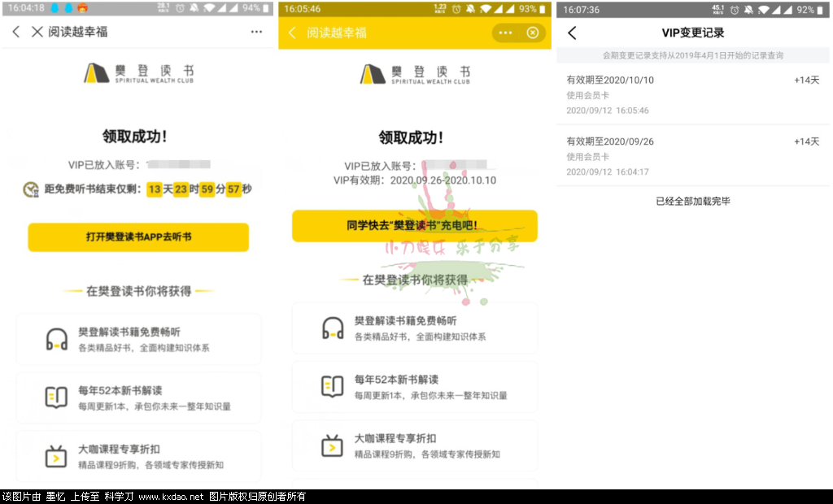The height and width of the screenshot is (504, 833).
Task: Open the three-dot menu in the left screen header
Action: point(256,32)
